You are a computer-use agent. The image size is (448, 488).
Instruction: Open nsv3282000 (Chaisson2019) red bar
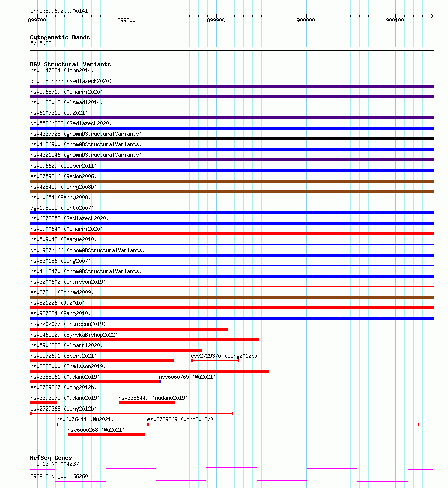pyautogui.click(x=149, y=372)
